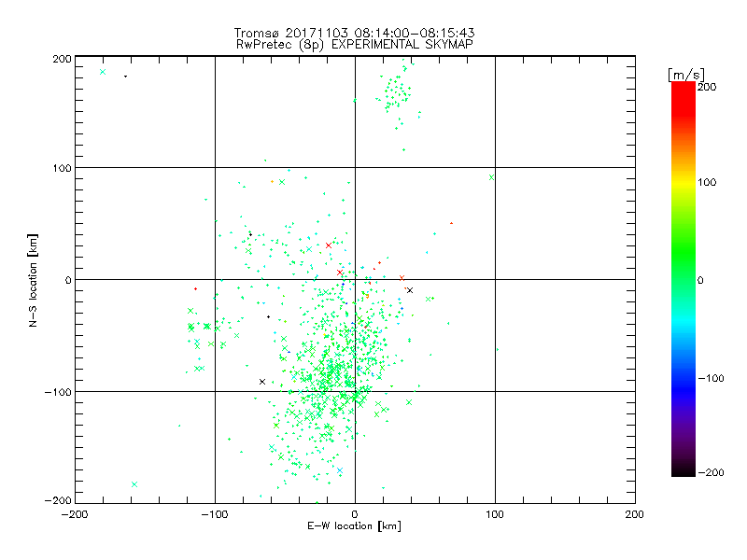Select the "E-W location [km]" axis label

pyautogui.click(x=354, y=526)
